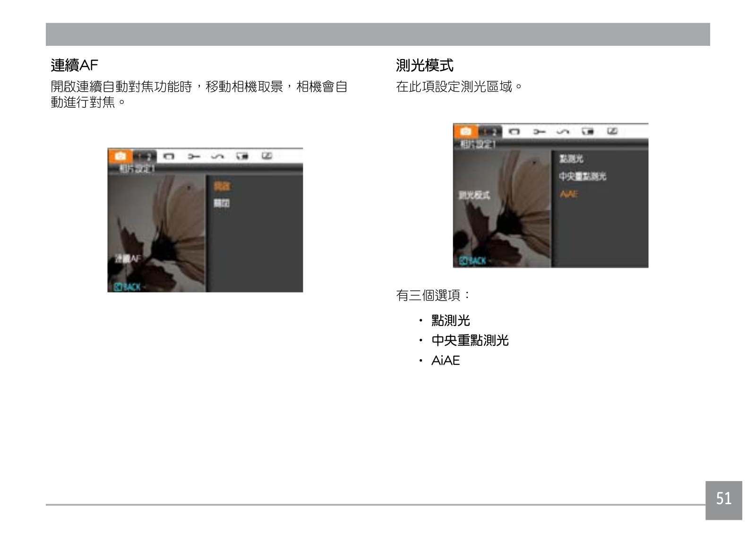Viewport: 756px width, 550px height.
Task: Select the rectangle frame icon in metering mode screen
Action: pyautogui.click(x=515, y=132)
